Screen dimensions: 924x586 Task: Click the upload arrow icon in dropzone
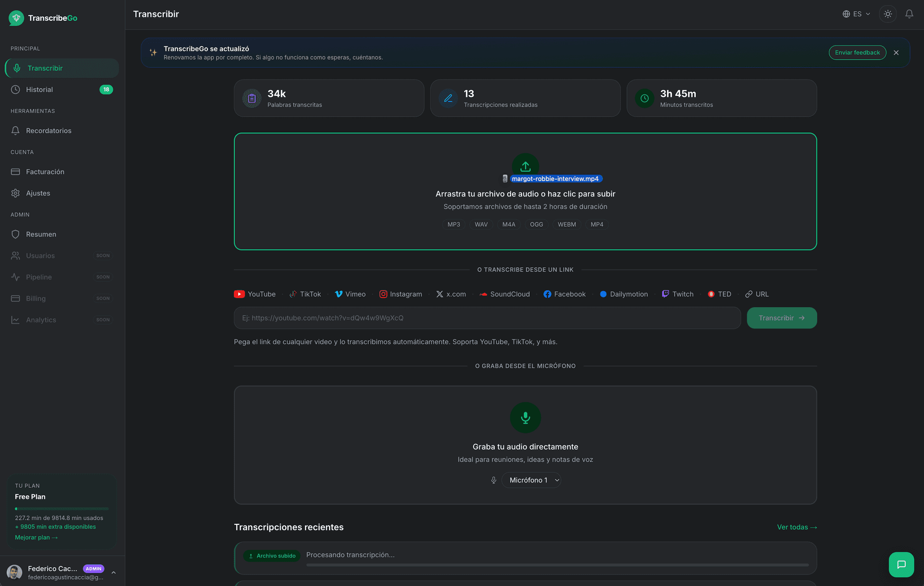[x=525, y=166]
